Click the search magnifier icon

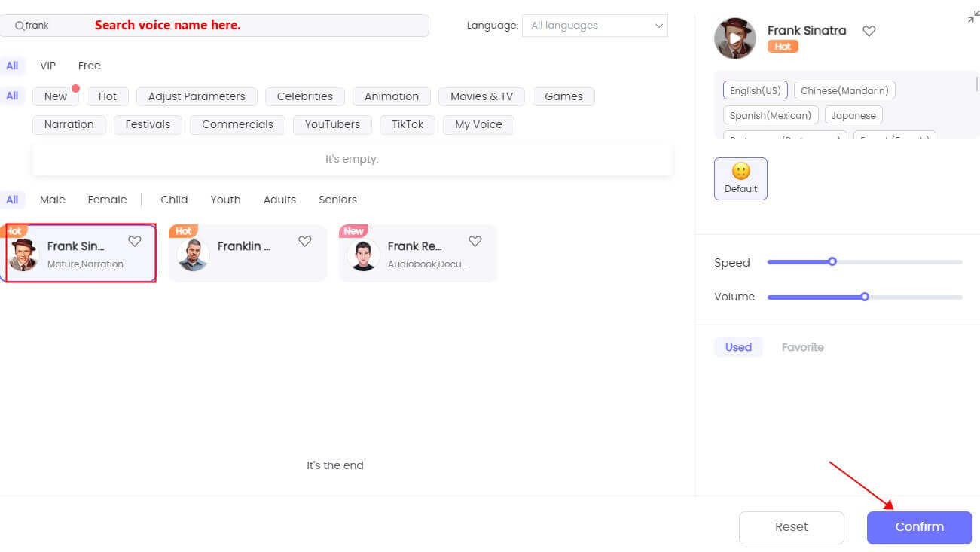pos(20,26)
